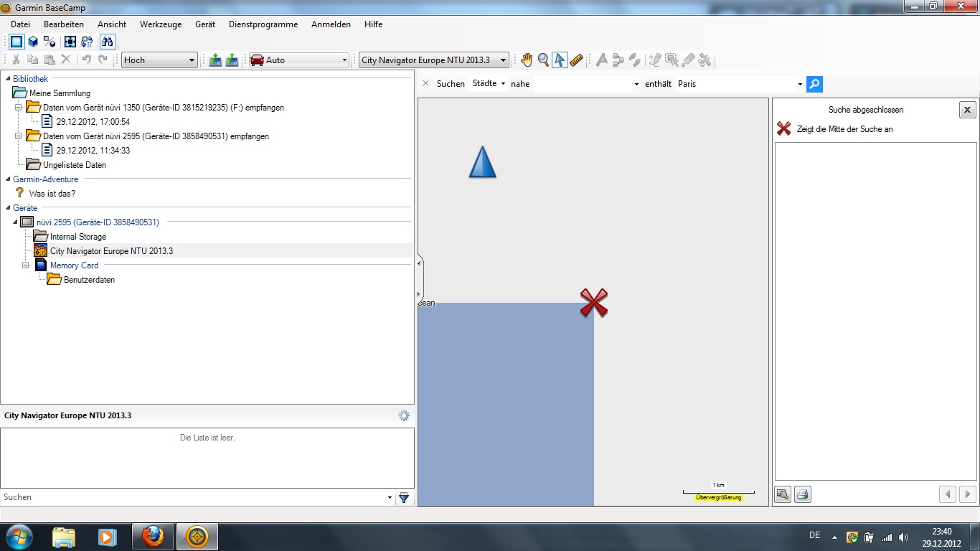The height and width of the screenshot is (551, 980).
Task: Click the switch view arrows icon
Action: coord(87,42)
